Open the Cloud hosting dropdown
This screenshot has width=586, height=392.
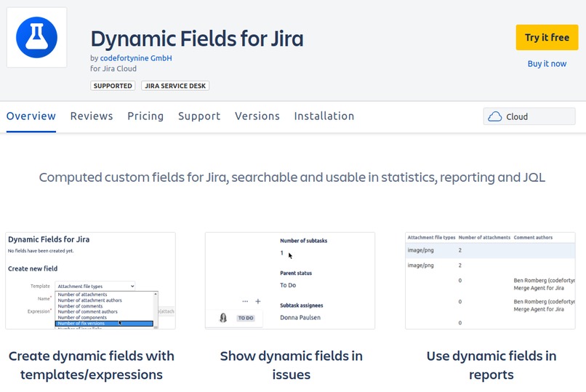tap(529, 116)
